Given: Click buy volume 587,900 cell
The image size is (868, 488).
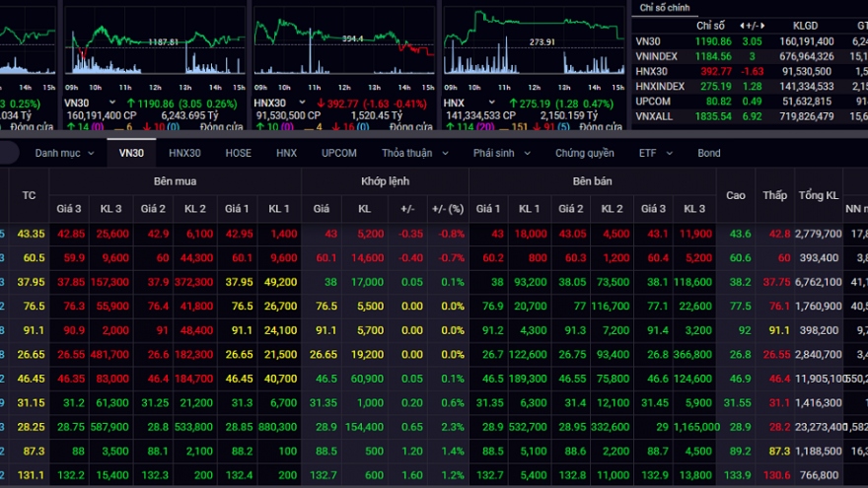Looking at the screenshot, I should (x=109, y=427).
